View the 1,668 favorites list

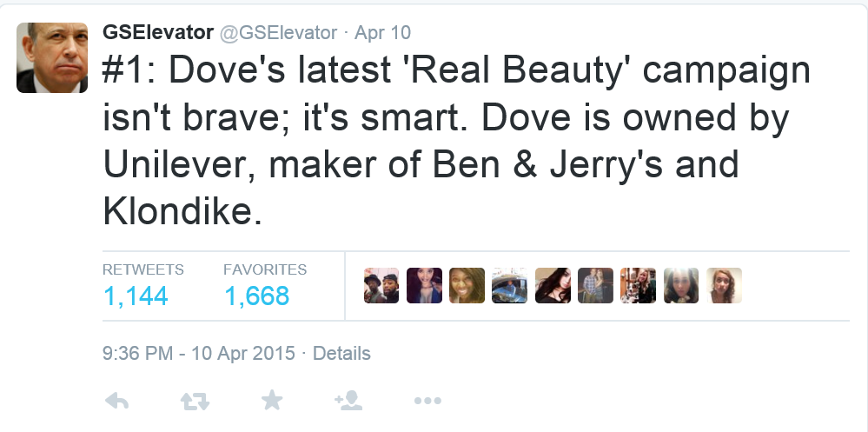257,296
